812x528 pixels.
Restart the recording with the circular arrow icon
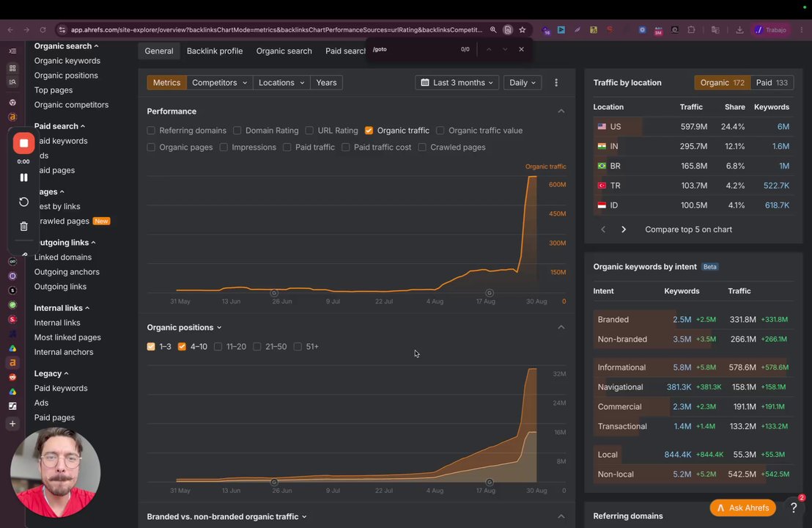(x=23, y=202)
